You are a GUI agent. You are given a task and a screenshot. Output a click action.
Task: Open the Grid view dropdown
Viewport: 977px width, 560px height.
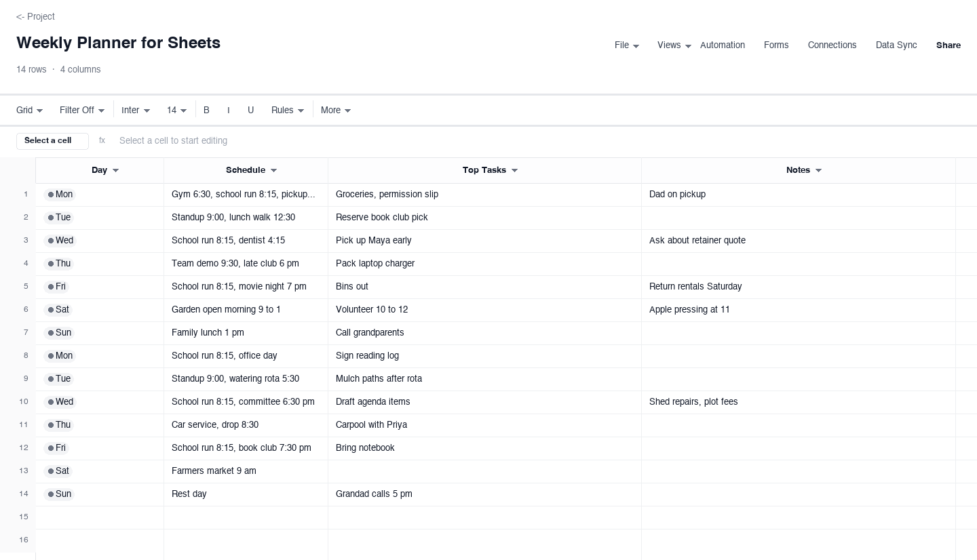(30, 110)
